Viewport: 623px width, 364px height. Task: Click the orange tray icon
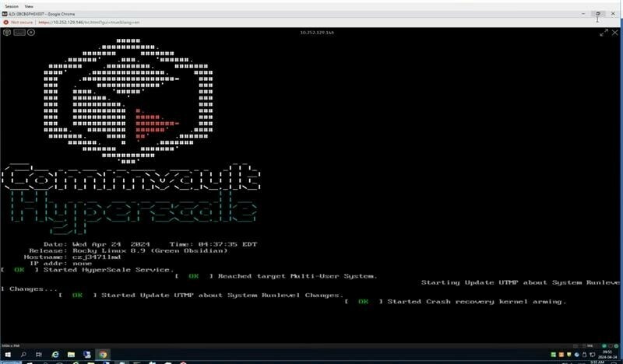click(x=561, y=355)
